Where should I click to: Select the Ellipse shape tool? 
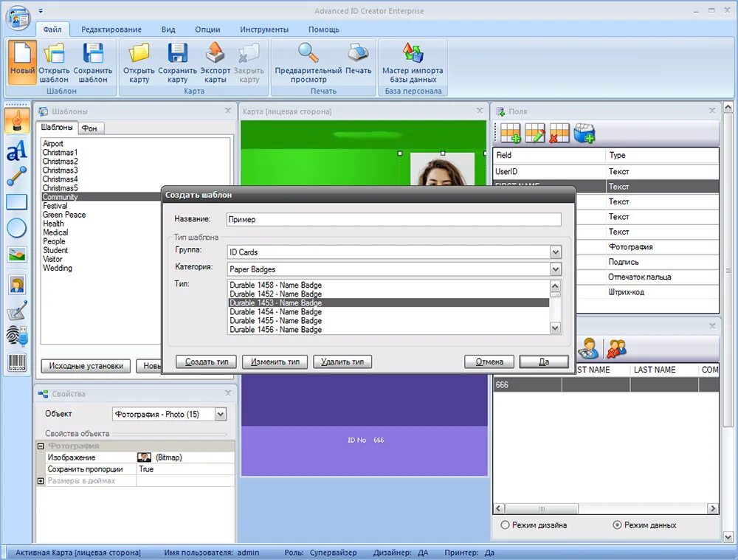tap(17, 228)
